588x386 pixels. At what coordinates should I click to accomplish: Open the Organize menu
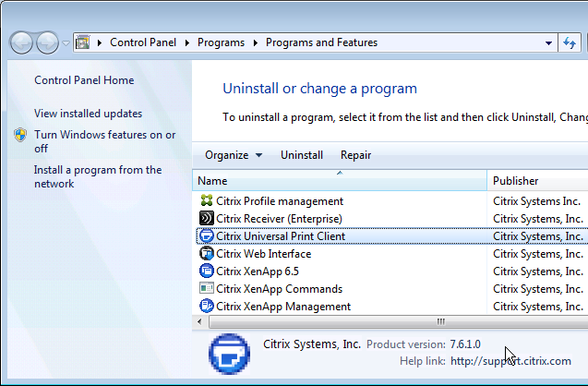coord(234,155)
